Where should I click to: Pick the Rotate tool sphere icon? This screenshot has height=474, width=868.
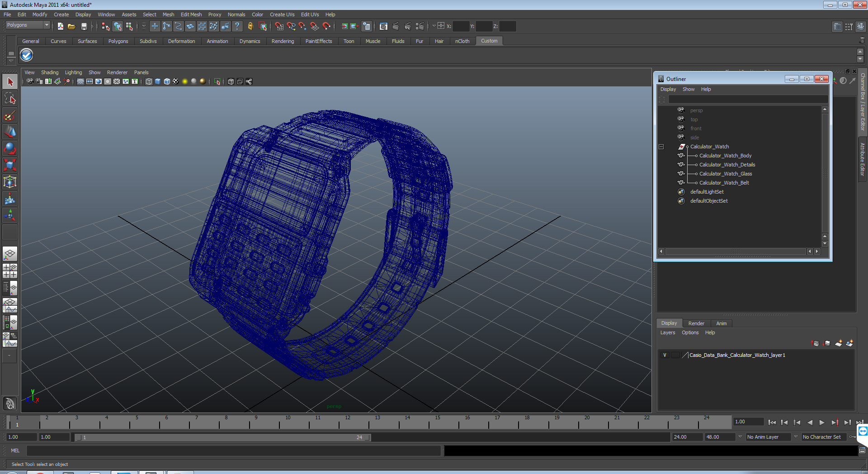[x=10, y=148]
